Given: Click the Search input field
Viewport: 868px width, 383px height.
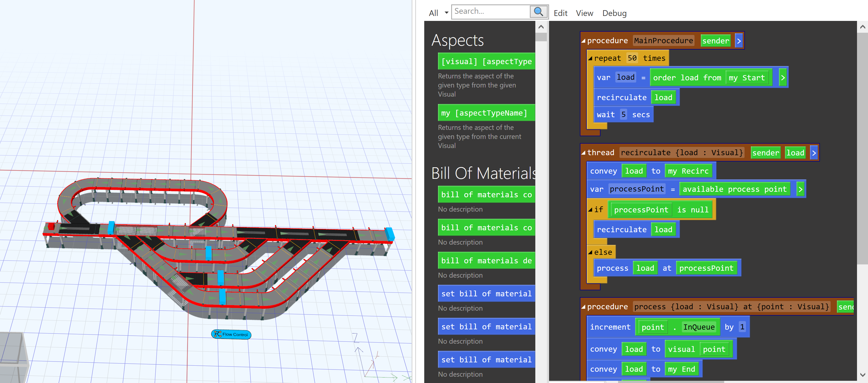Looking at the screenshot, I should coord(490,12).
